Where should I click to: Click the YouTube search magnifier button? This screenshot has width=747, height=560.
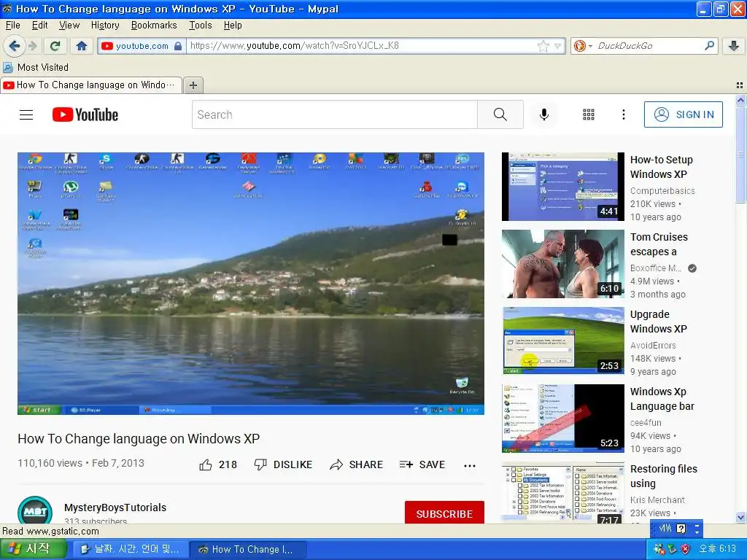tap(500, 114)
